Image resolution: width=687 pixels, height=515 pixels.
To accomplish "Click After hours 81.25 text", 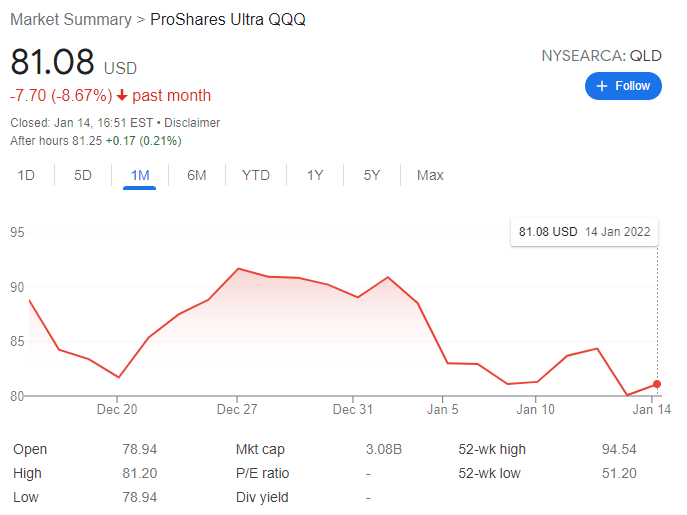I will (x=56, y=141).
